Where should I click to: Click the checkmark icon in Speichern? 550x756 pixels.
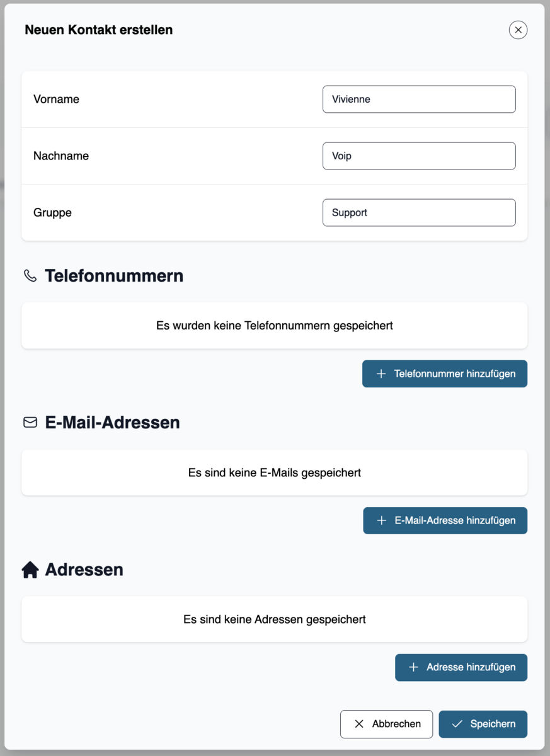[x=457, y=724]
